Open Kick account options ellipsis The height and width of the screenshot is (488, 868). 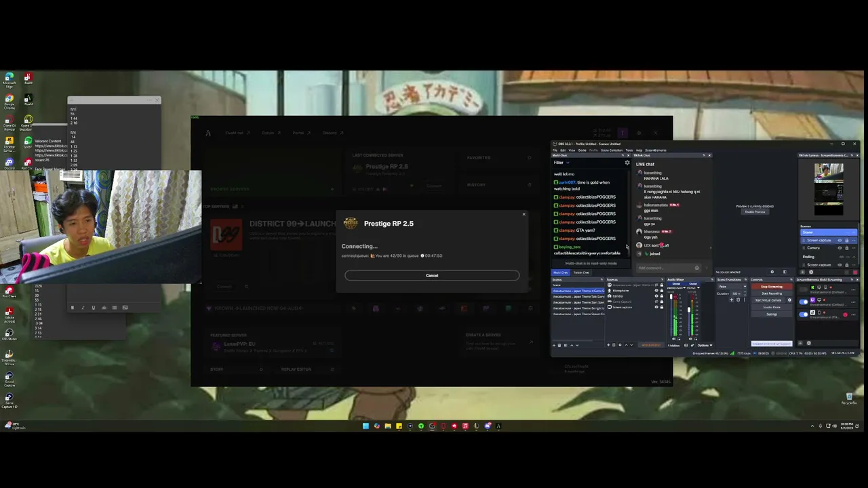[853, 289]
